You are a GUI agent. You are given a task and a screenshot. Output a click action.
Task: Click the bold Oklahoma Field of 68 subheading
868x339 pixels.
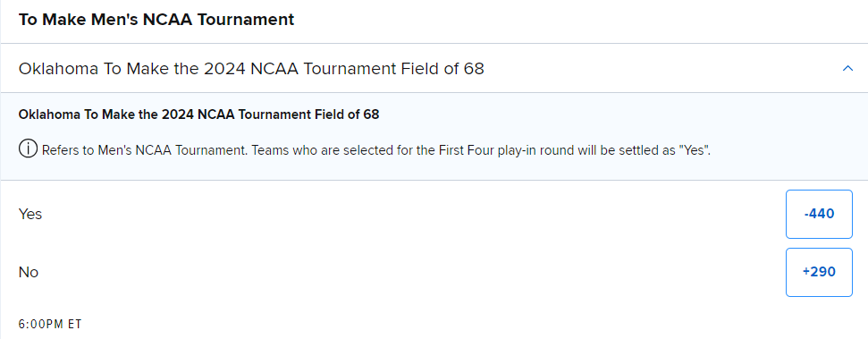coord(198,114)
